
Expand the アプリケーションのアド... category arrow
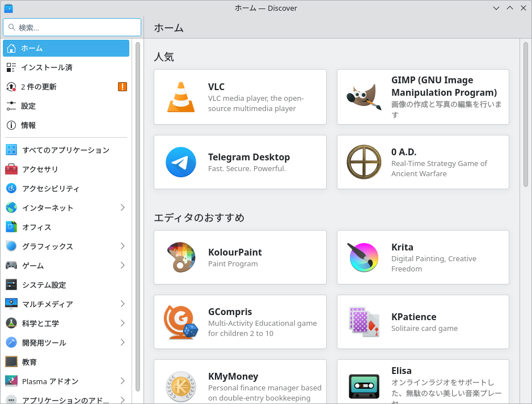(x=123, y=400)
